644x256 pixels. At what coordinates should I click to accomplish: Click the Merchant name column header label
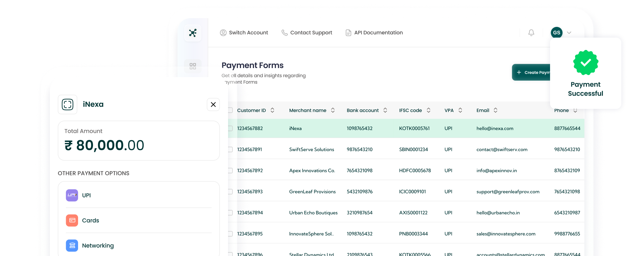tap(308, 111)
